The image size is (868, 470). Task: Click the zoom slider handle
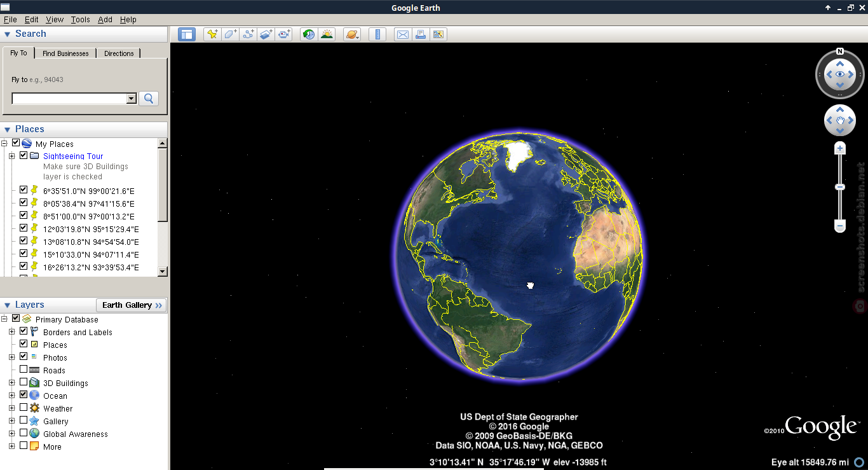840,187
